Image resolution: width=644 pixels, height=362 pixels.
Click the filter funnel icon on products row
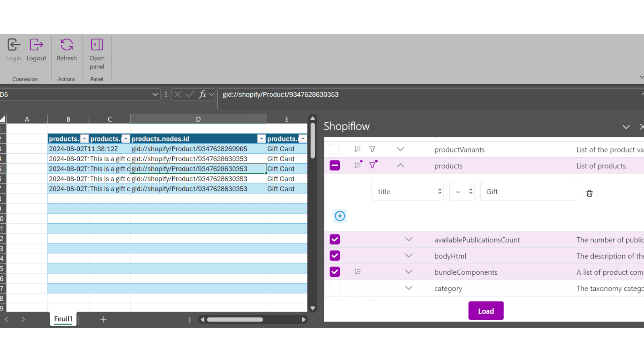[373, 165]
